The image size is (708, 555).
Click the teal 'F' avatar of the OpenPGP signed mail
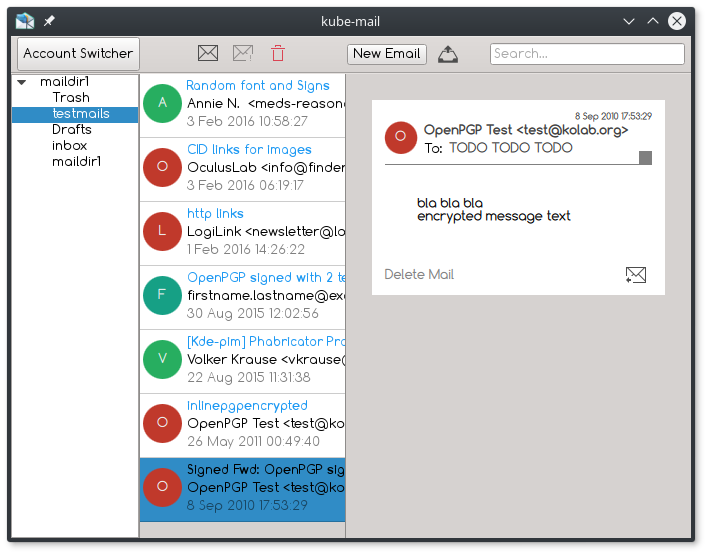tap(163, 295)
